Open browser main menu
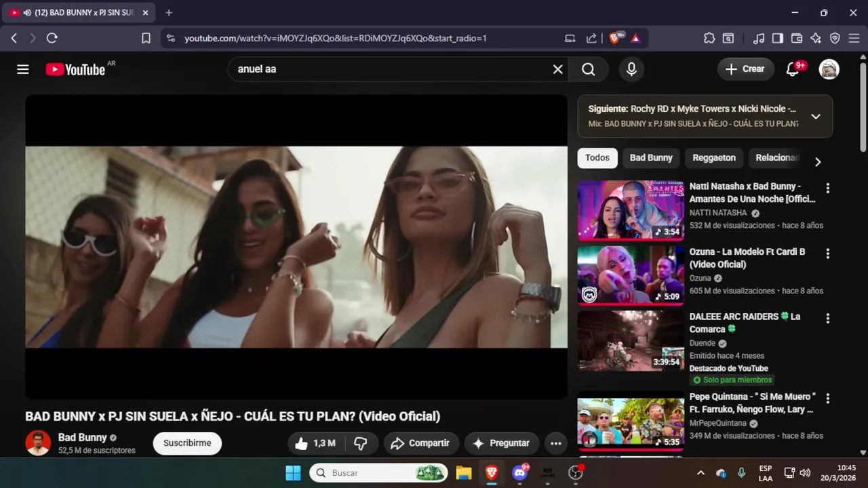The width and height of the screenshot is (868, 488). [x=854, y=39]
